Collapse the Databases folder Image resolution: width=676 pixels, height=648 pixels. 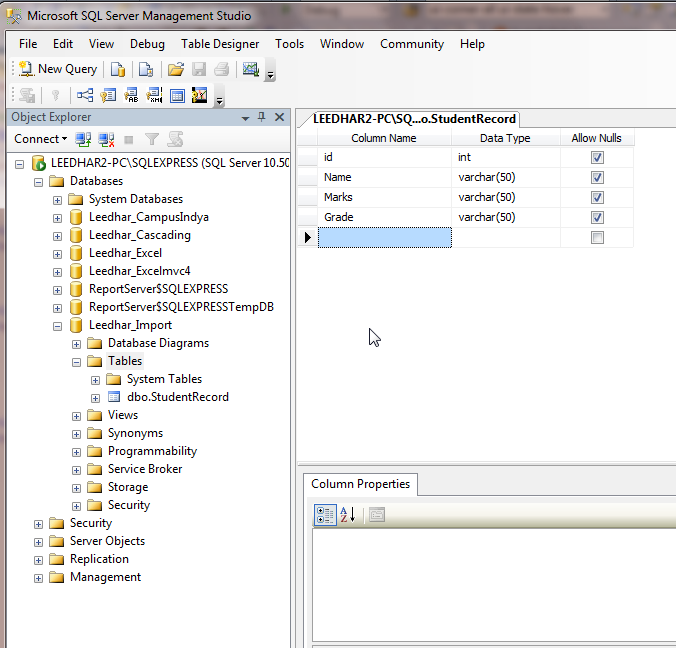tap(38, 182)
